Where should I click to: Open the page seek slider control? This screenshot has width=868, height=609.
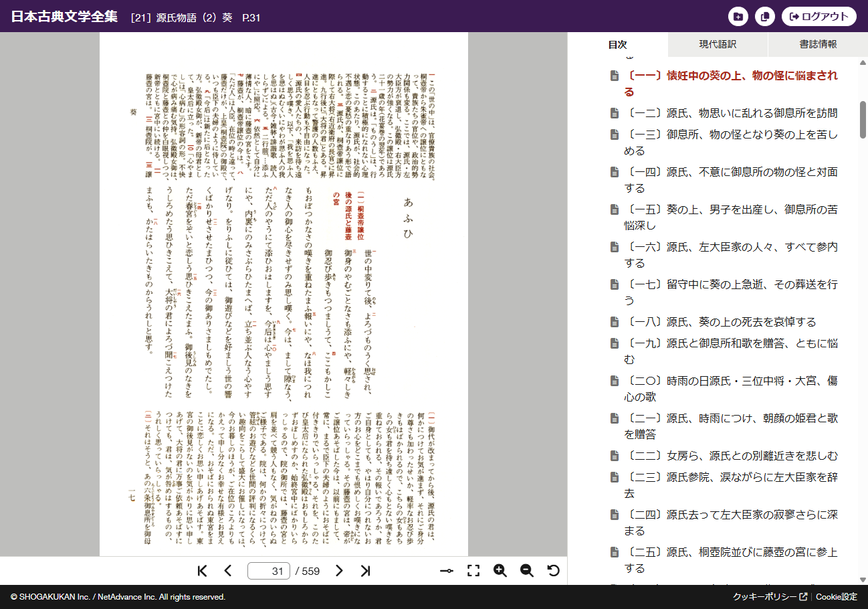pyautogui.click(x=447, y=571)
